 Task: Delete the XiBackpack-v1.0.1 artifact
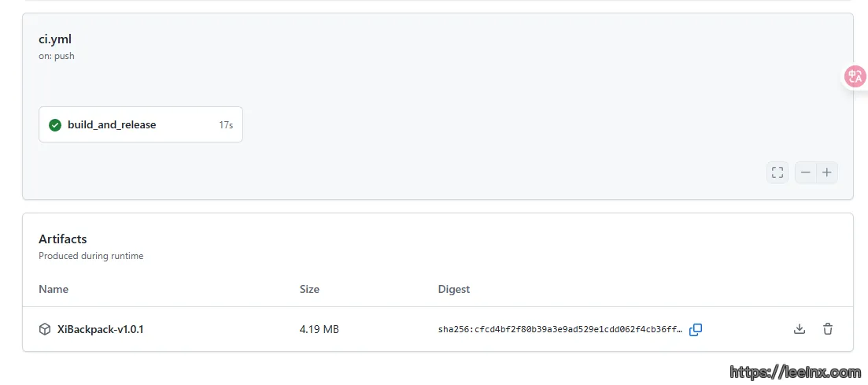(x=828, y=329)
